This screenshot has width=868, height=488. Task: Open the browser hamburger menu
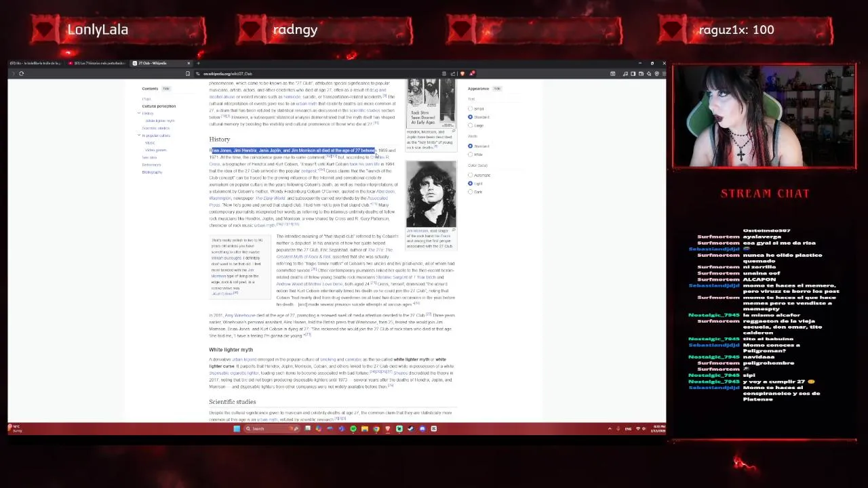pos(663,73)
